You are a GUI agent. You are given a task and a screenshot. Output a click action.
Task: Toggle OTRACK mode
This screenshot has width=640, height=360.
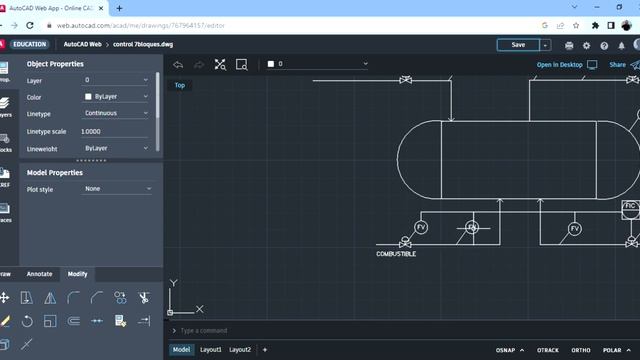pos(548,350)
